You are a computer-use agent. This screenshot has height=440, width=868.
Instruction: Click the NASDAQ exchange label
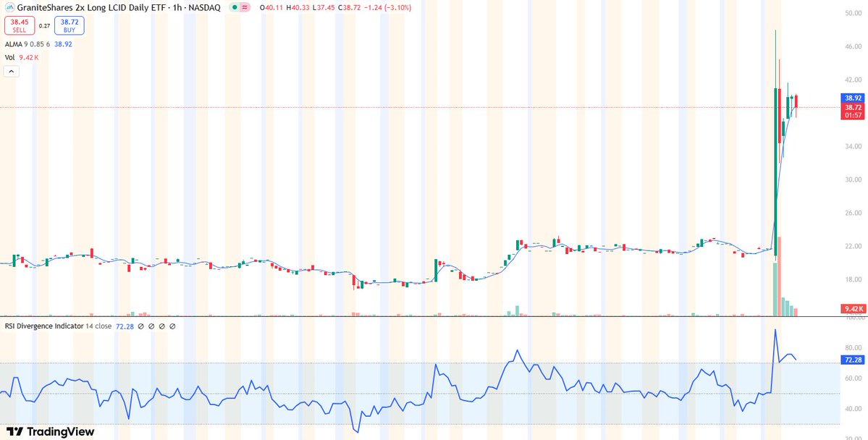(x=205, y=8)
